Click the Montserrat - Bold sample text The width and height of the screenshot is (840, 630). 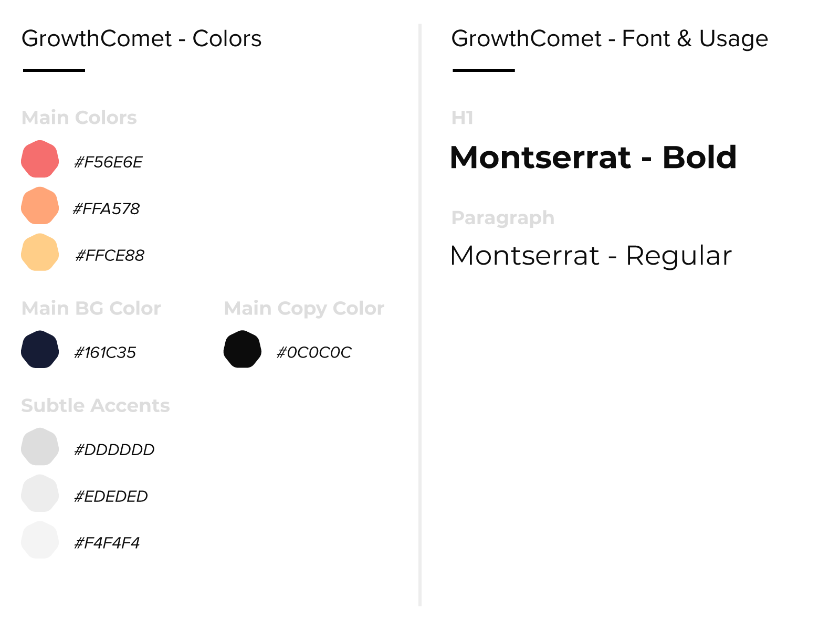(x=593, y=157)
